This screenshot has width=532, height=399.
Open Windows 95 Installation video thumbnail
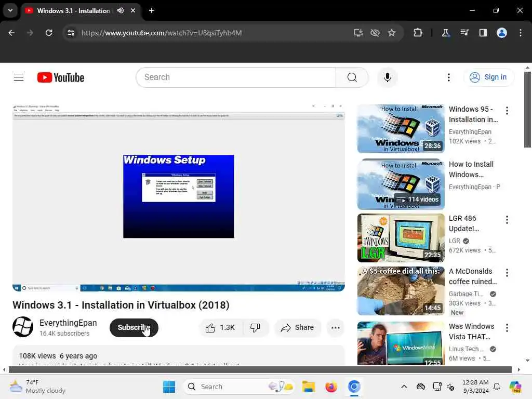click(401, 129)
